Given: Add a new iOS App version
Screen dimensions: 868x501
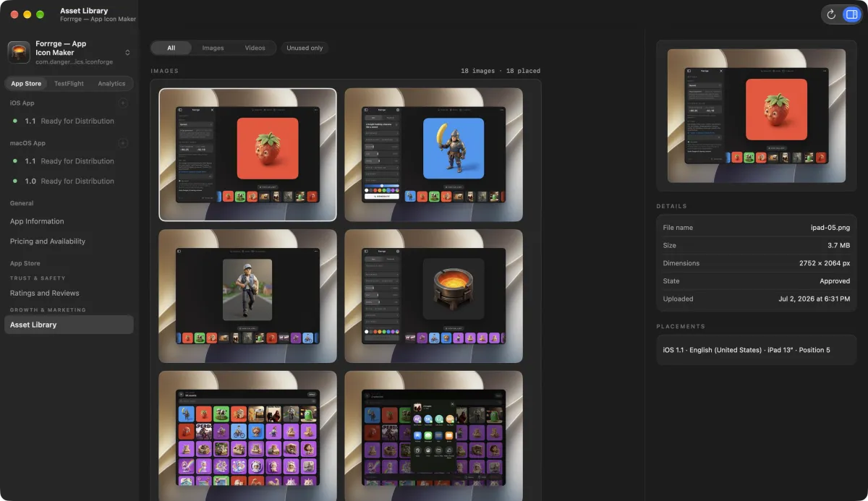Looking at the screenshot, I should tap(123, 103).
